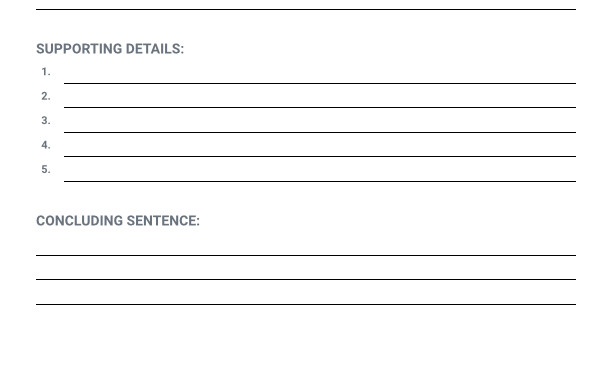
Task: Click the CONCLUDING SENTENCE heading
Action: (x=118, y=221)
